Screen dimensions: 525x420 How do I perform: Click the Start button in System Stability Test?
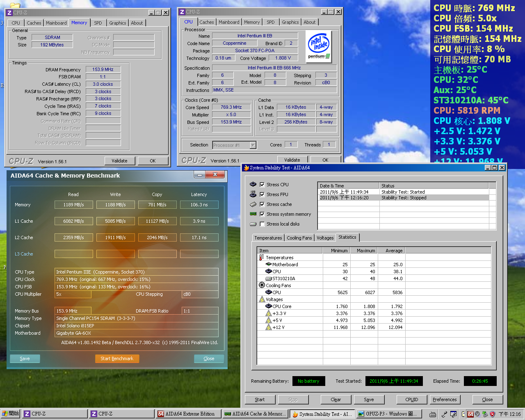click(x=260, y=399)
